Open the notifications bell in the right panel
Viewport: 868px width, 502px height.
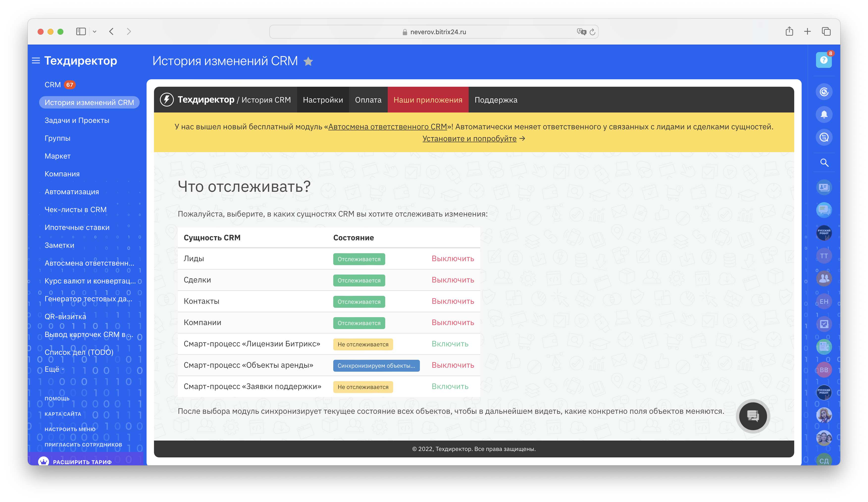click(824, 114)
